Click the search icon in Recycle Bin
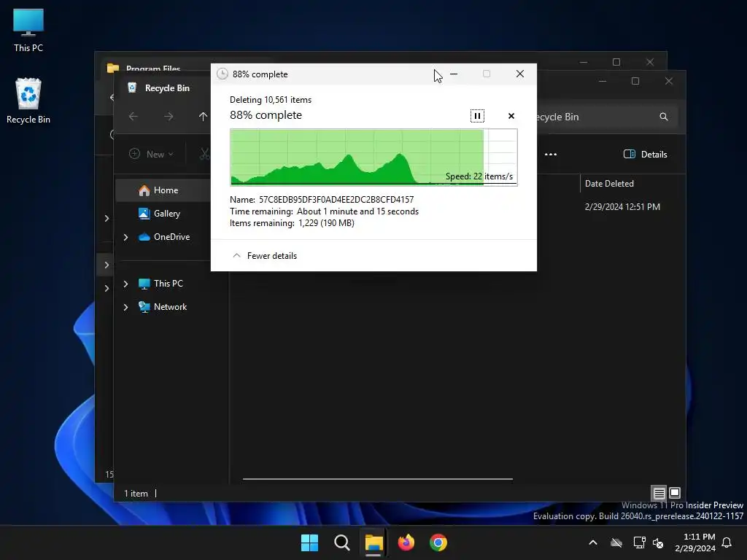 (x=664, y=117)
